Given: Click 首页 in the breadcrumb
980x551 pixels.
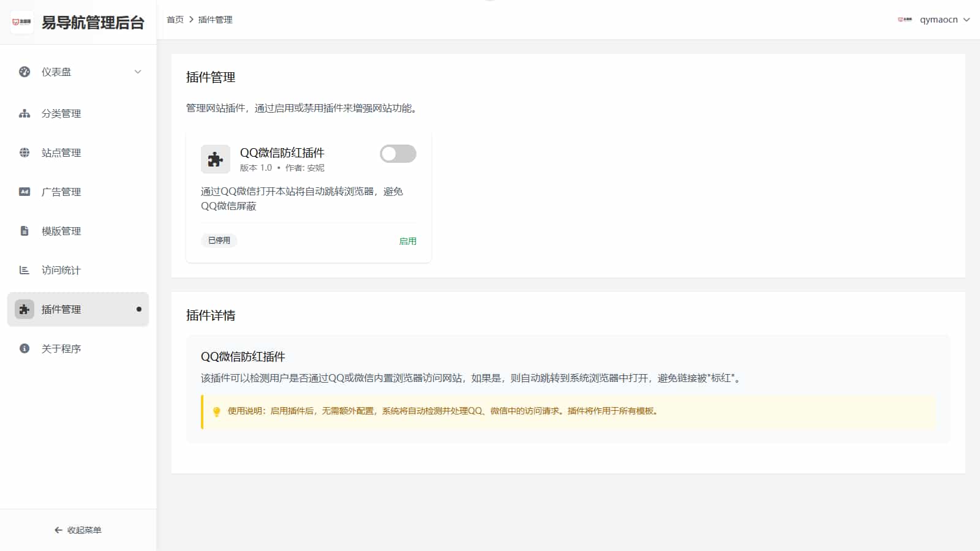Looking at the screenshot, I should coord(175,20).
